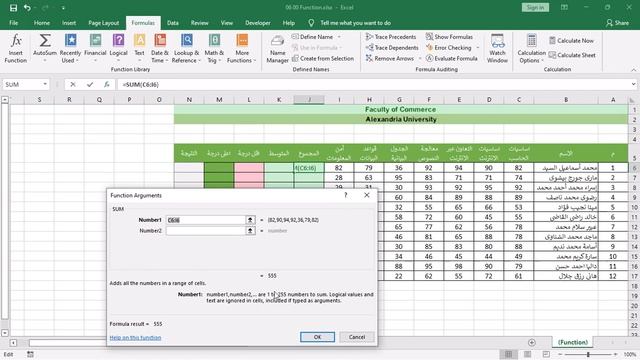Collapse dialog button next to Number1
The image size is (640, 360).
250,220
